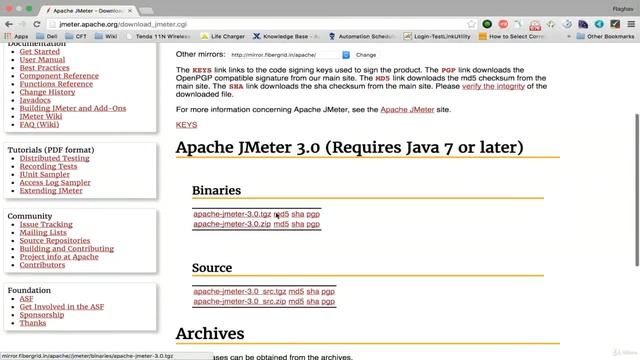Open a new browser tab
This screenshot has width=640, height=360.
(x=146, y=11)
